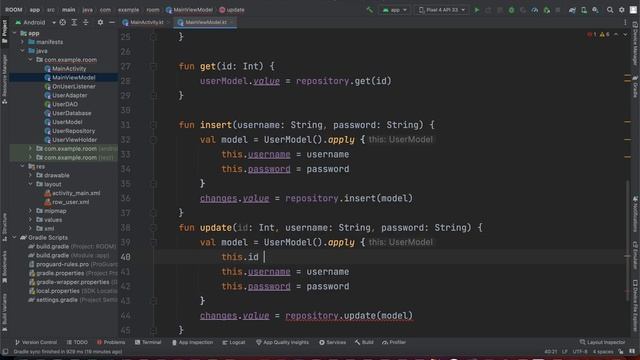Screen dimensions: 640x360
Task: Select activity_main.xml in project tree
Action: (x=76, y=193)
